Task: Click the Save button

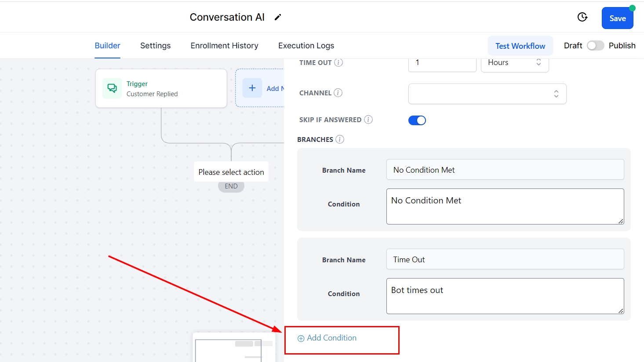Action: 617,18
